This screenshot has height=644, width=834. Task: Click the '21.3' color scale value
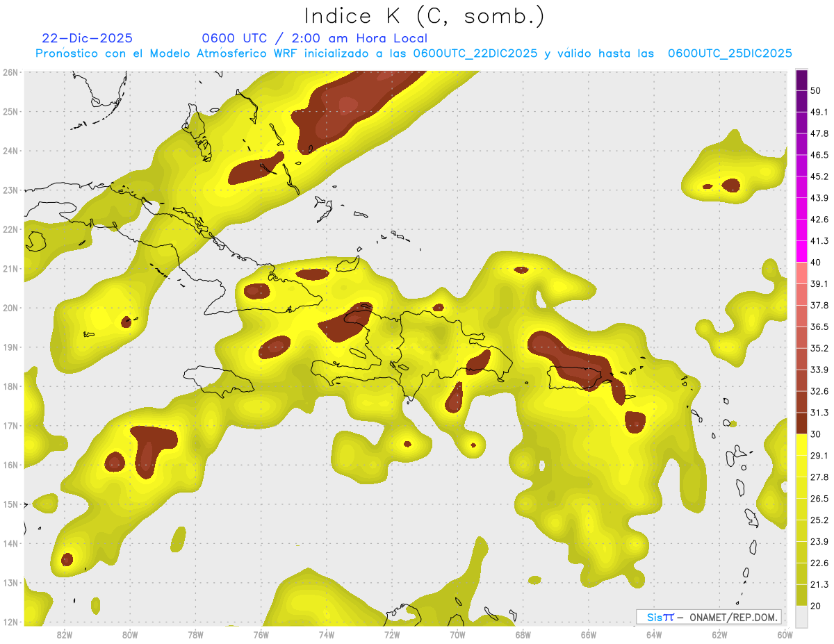pyautogui.click(x=819, y=584)
